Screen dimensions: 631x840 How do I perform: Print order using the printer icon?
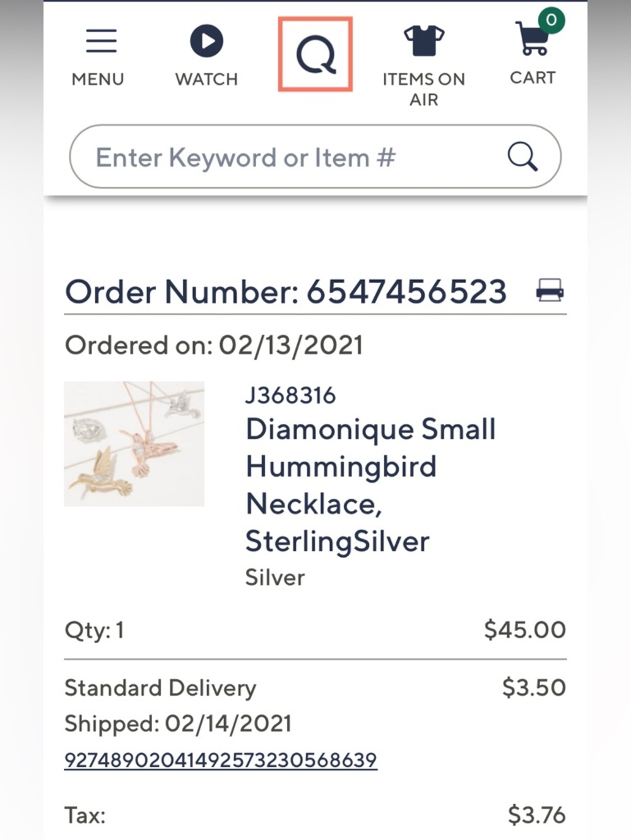550,291
